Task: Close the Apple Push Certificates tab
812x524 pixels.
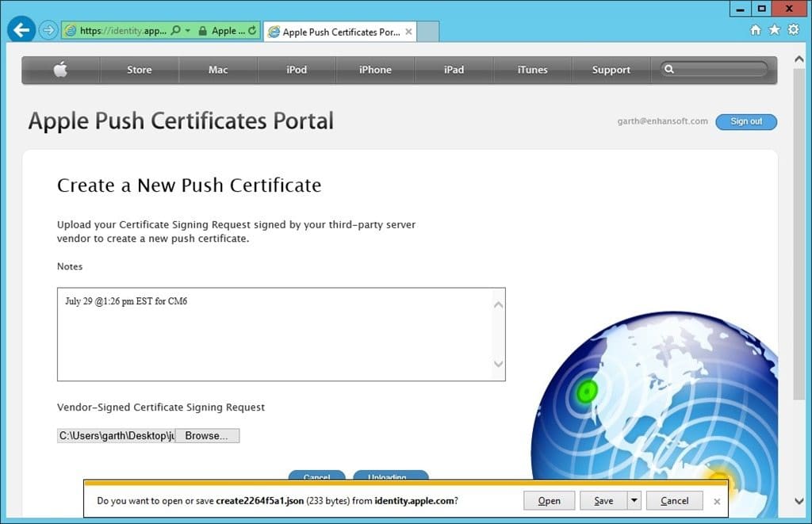Action: [408, 32]
